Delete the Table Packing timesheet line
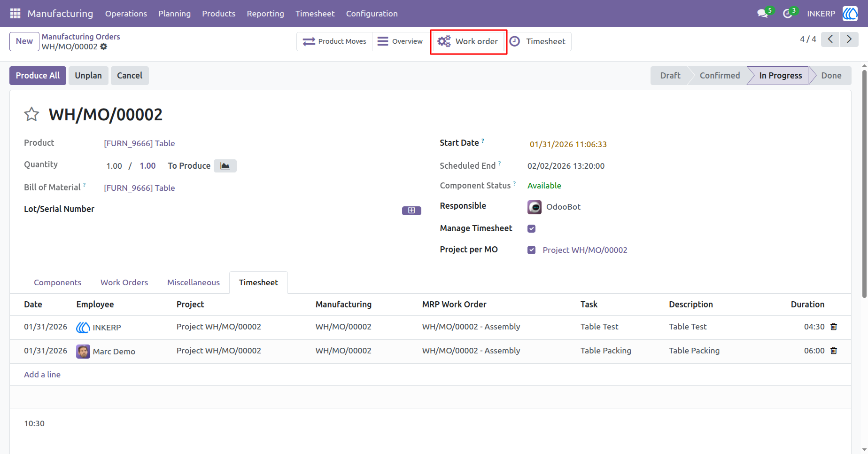Screen dimensions: 868x454 point(834,351)
